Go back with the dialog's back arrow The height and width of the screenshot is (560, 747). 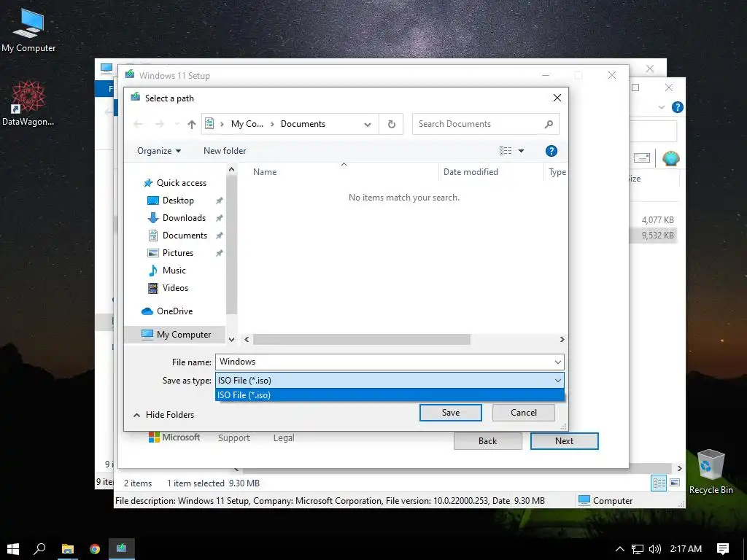[x=138, y=124]
